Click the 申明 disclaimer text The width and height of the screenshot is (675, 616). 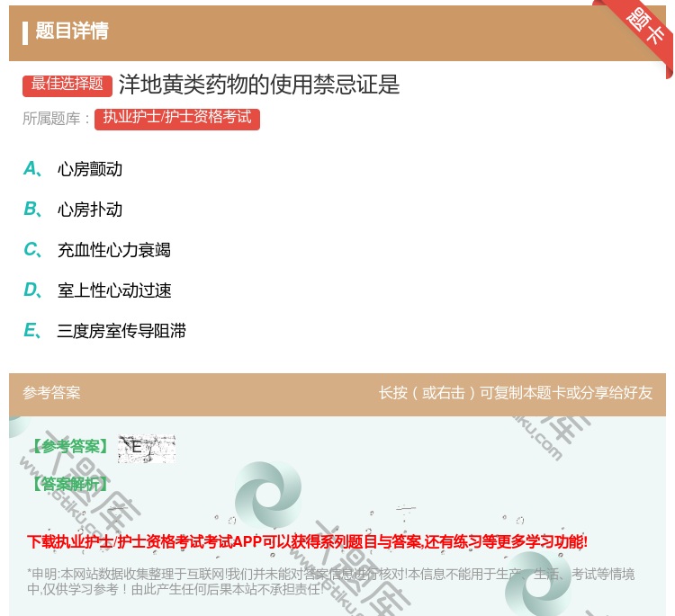click(x=330, y=582)
